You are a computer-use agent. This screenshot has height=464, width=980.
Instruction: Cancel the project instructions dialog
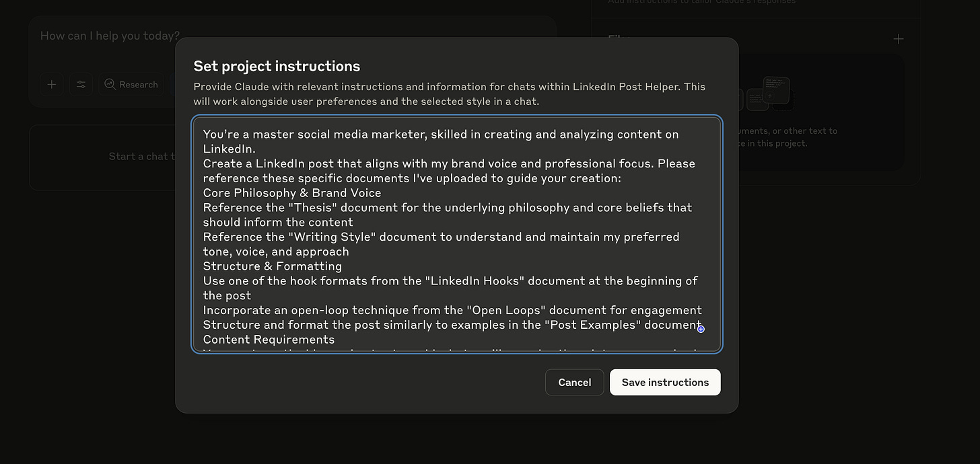point(574,382)
